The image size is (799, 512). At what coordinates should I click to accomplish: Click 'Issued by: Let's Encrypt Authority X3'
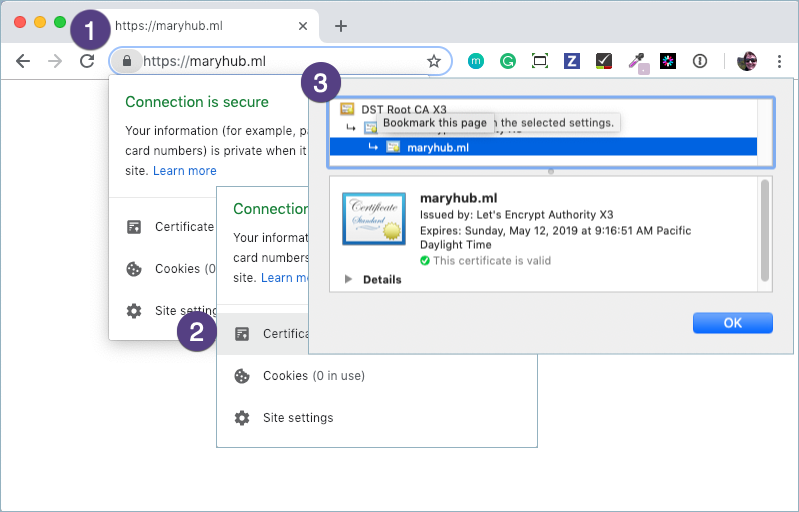516,214
